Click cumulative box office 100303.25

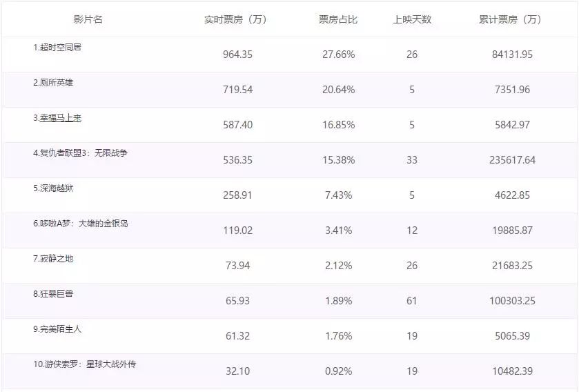pos(513,301)
